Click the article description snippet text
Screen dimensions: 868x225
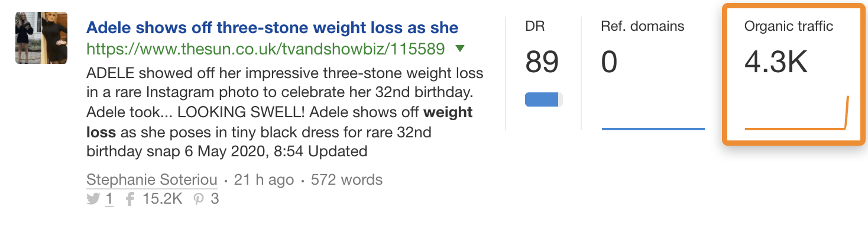285,112
